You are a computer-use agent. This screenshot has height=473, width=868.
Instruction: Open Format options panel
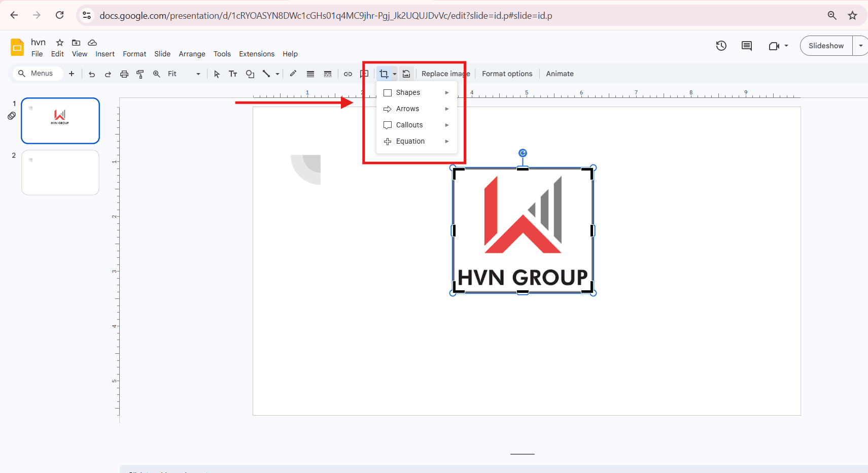(507, 74)
